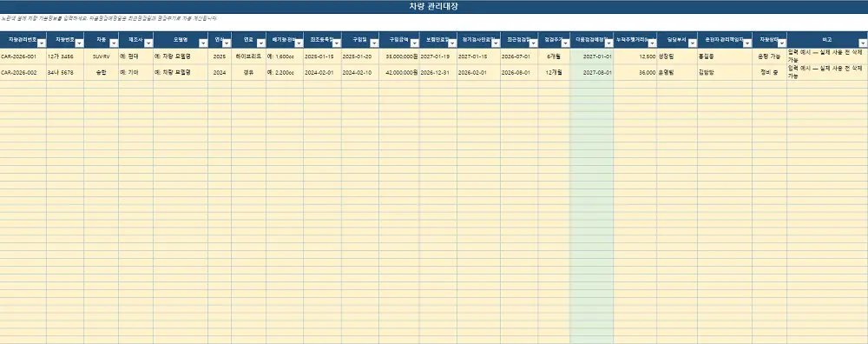Viewport: 868px width, 344px height.
Task: Open the 연식 column filter dropdown
Action: [x=227, y=43]
